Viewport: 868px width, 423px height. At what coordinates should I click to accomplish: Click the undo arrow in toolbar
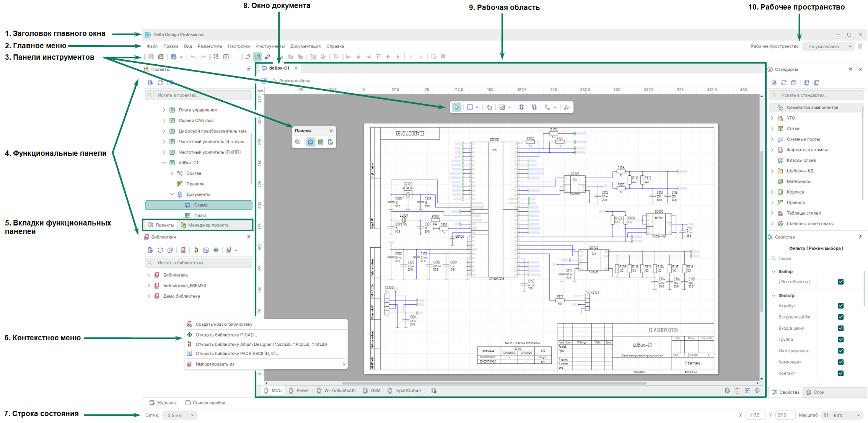click(193, 57)
